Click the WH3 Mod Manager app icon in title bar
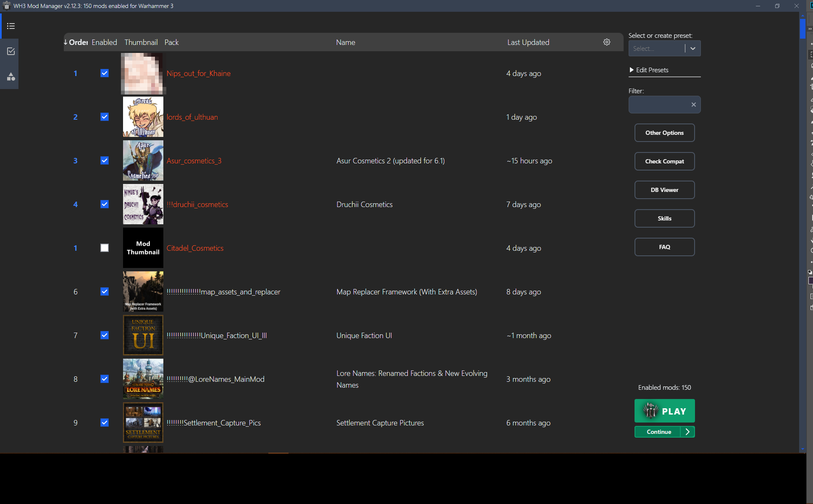 (x=6, y=6)
